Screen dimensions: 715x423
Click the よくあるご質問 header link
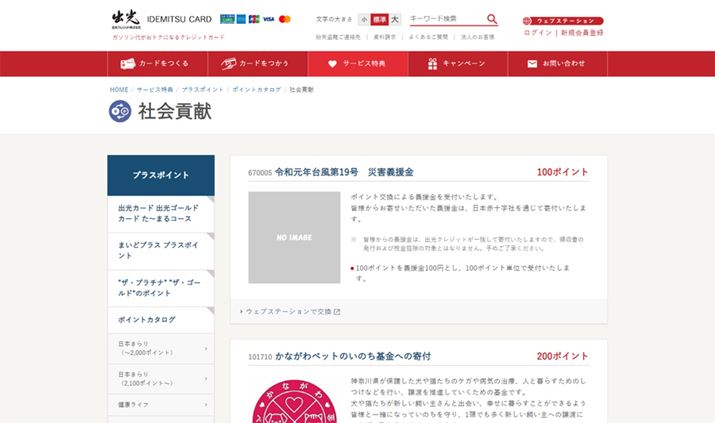pyautogui.click(x=428, y=37)
